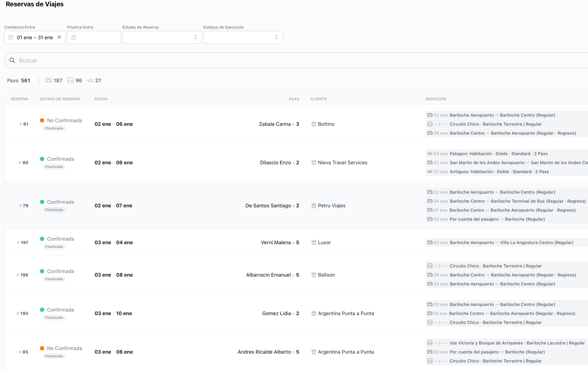The height and width of the screenshot is (370, 588).
Task: Click inside the Buscar search field
Action: click(x=98, y=60)
